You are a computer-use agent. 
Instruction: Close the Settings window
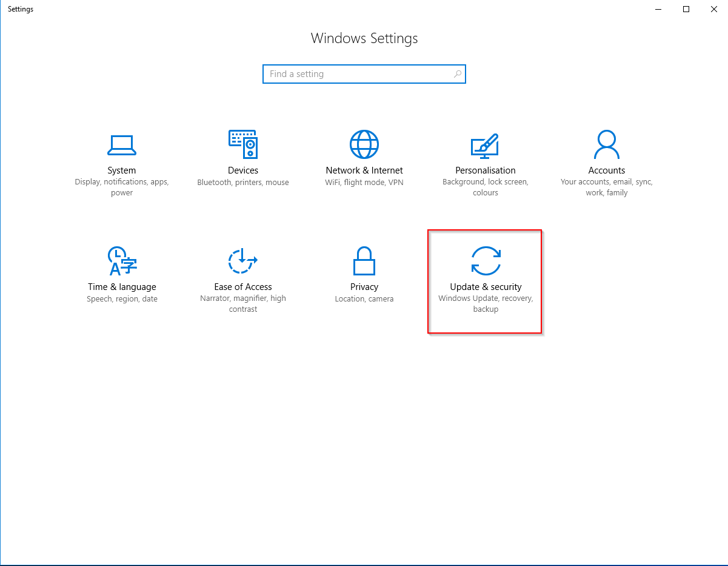coord(714,9)
